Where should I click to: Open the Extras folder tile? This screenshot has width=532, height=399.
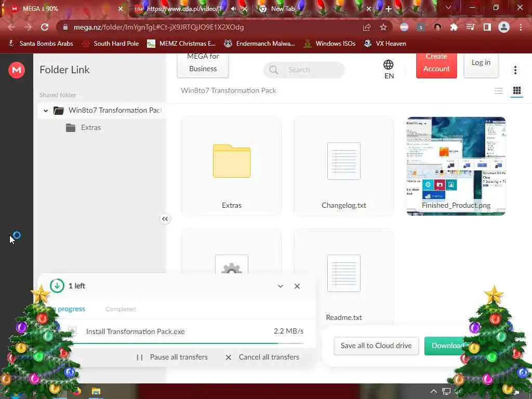tap(232, 166)
